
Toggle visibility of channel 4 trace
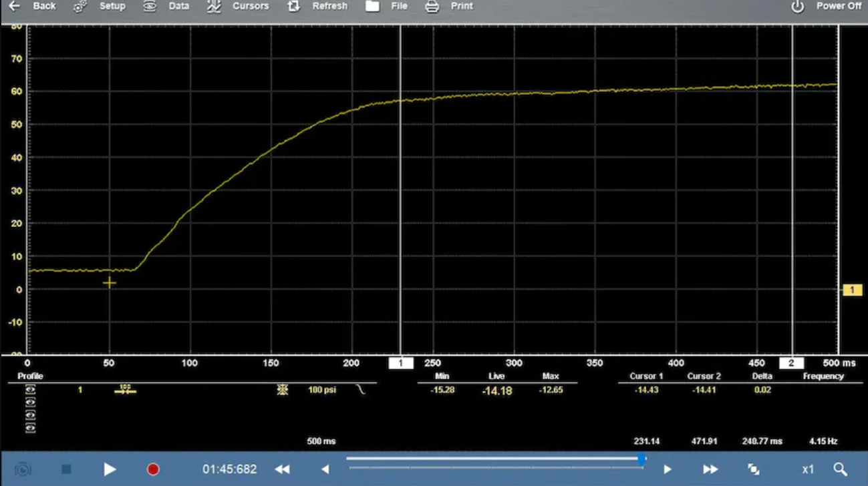(x=30, y=427)
